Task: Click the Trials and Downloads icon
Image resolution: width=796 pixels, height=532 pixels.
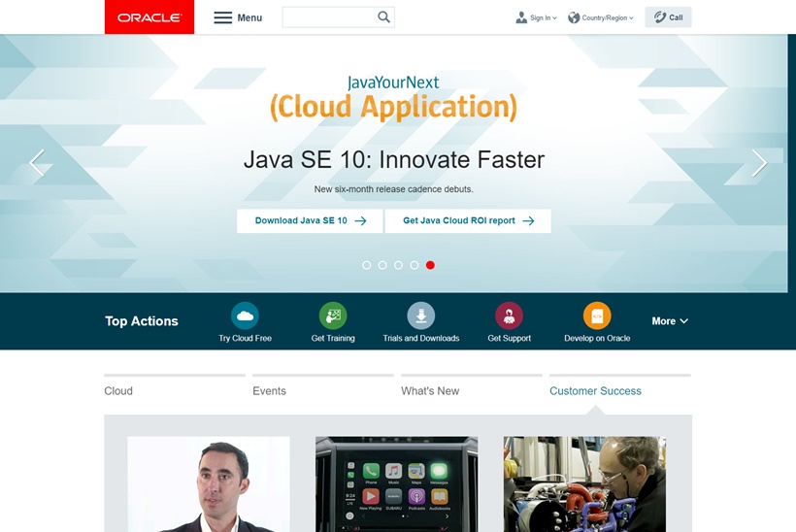Action: pyautogui.click(x=421, y=316)
